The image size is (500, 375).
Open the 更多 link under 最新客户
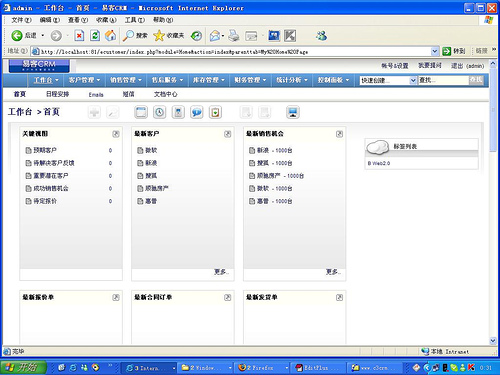click(221, 272)
